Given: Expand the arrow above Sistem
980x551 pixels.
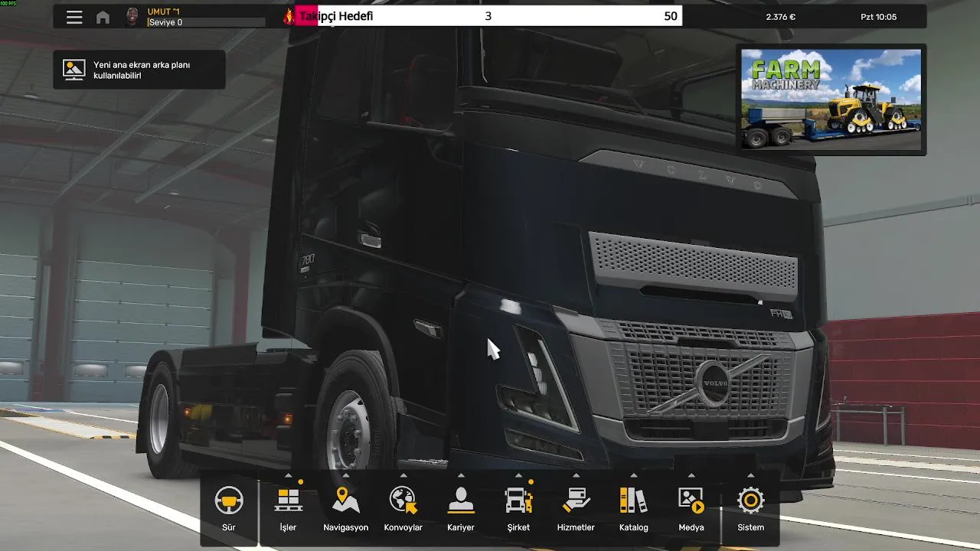Looking at the screenshot, I should point(750,475).
